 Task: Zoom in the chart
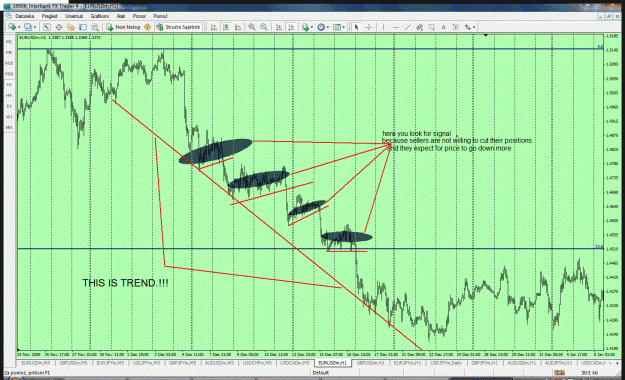coord(252,27)
